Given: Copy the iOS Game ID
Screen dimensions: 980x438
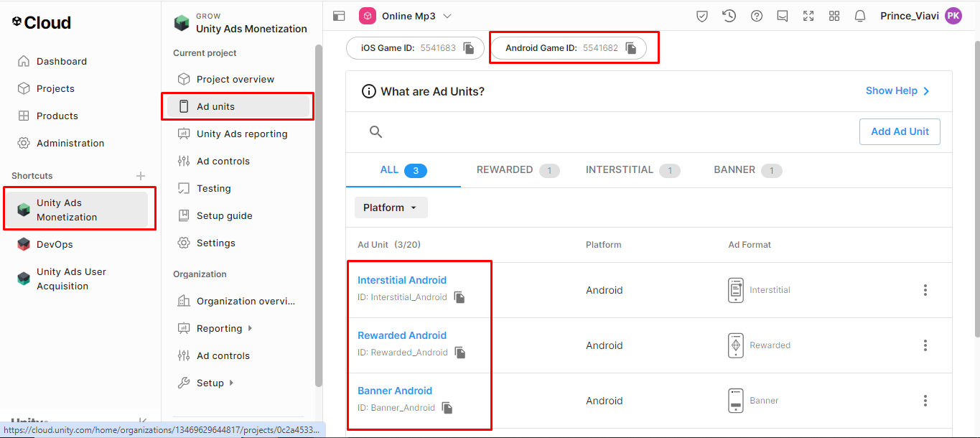Looking at the screenshot, I should [x=469, y=48].
